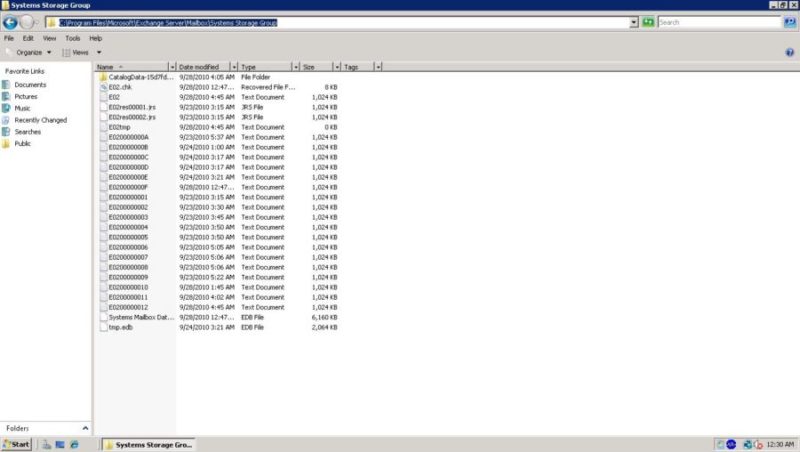Select log file E0200000009

coord(128,277)
